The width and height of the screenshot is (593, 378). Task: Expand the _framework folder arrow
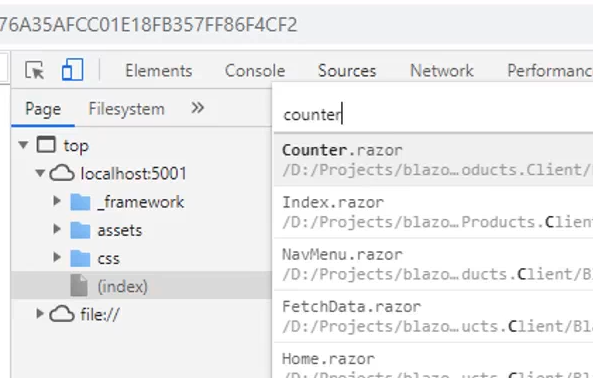(57, 201)
